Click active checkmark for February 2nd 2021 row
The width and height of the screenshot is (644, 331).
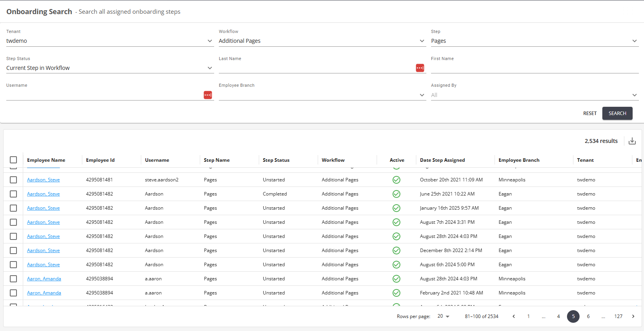pos(396,293)
